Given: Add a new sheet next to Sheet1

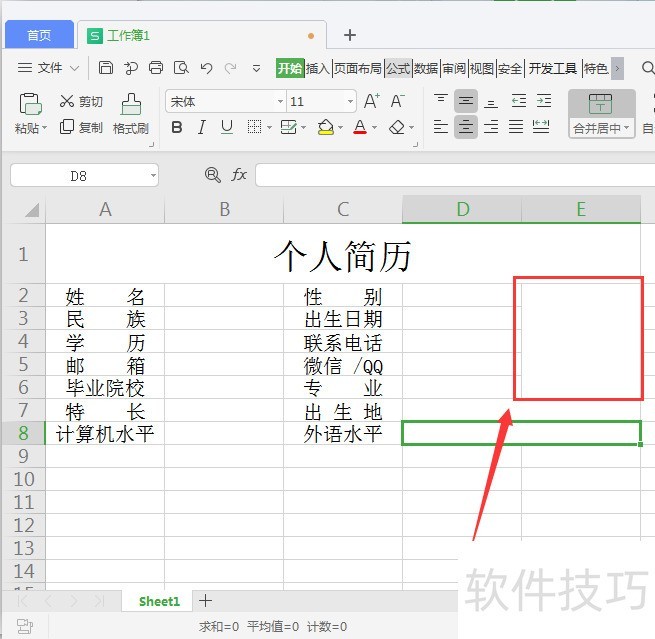Looking at the screenshot, I should click(x=206, y=601).
